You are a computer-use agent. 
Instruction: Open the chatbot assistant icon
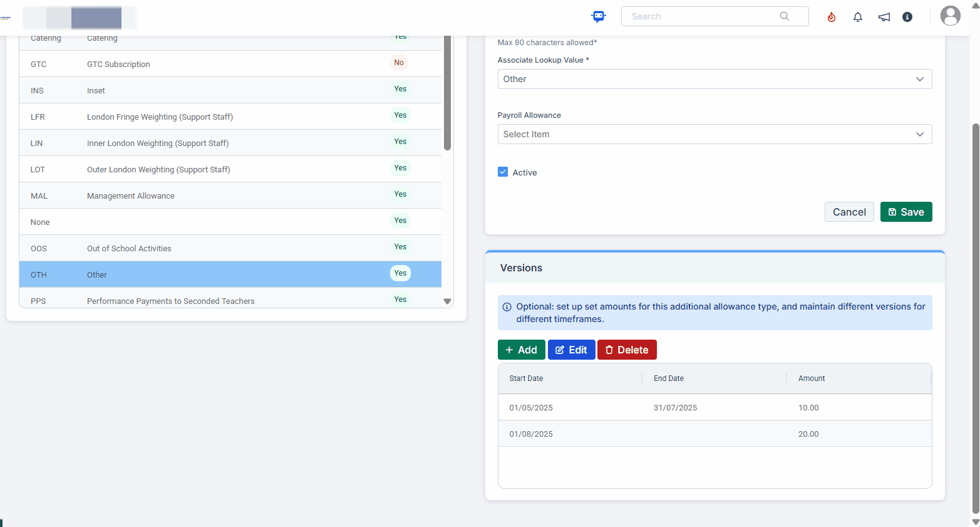coord(599,17)
